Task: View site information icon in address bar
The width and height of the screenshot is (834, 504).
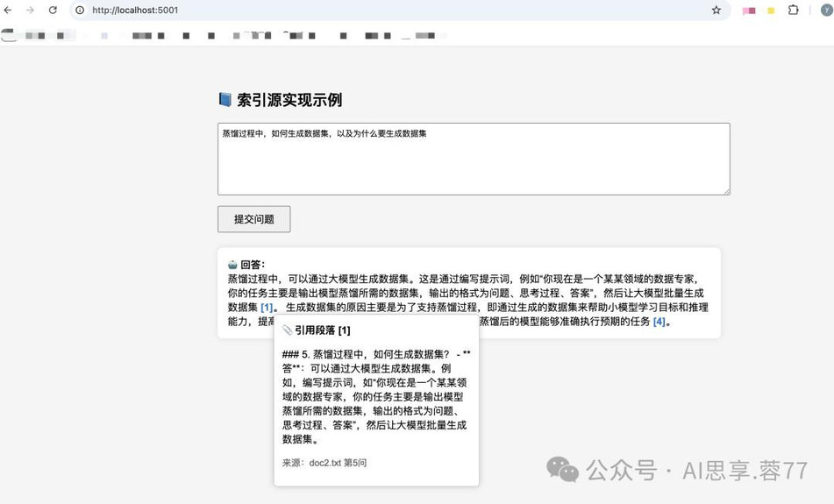Action: (x=80, y=11)
